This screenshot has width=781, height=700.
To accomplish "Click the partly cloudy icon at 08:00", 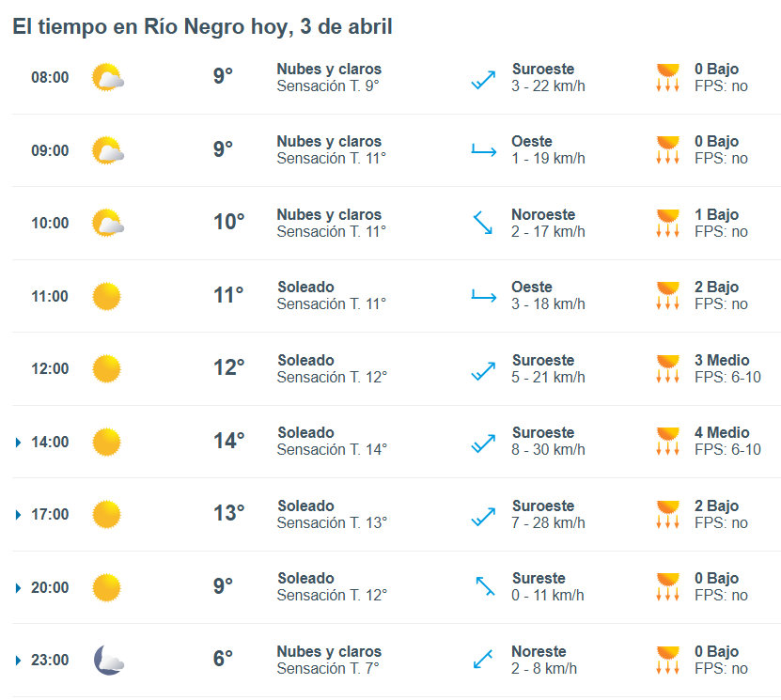I will pos(107,77).
